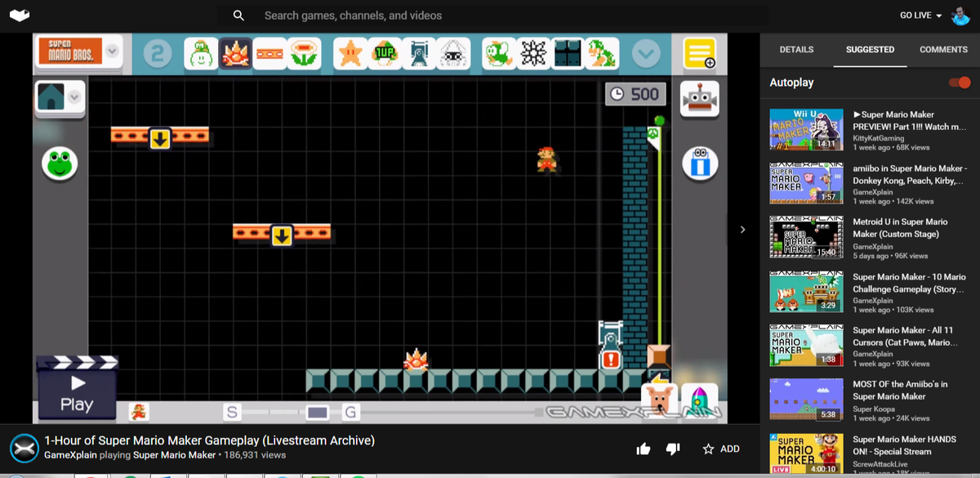The height and width of the screenshot is (478, 980).
Task: Select the 1-UP Mushroom item
Action: 385,54
